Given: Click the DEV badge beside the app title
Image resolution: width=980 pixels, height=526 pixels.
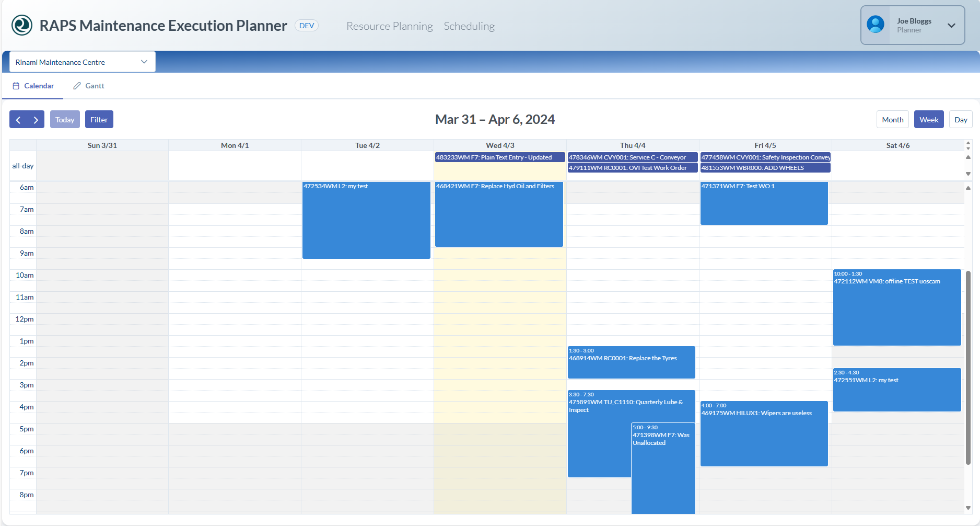Looking at the screenshot, I should click(306, 25).
